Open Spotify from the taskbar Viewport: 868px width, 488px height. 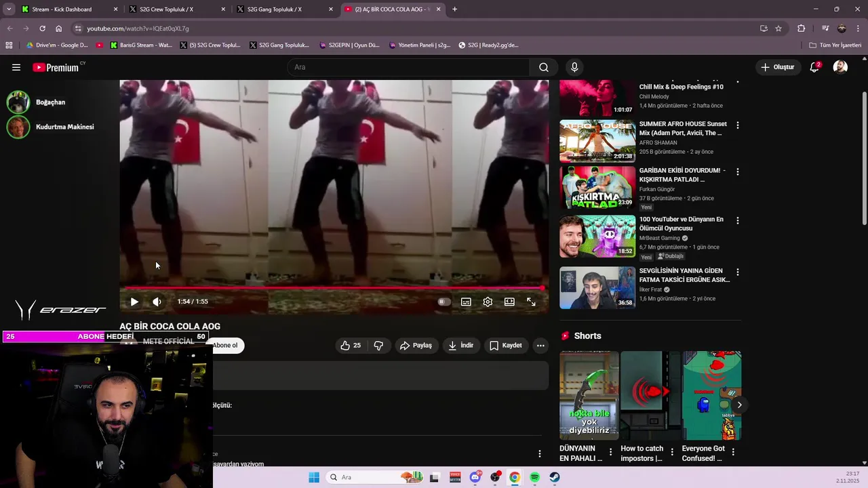[535, 477]
